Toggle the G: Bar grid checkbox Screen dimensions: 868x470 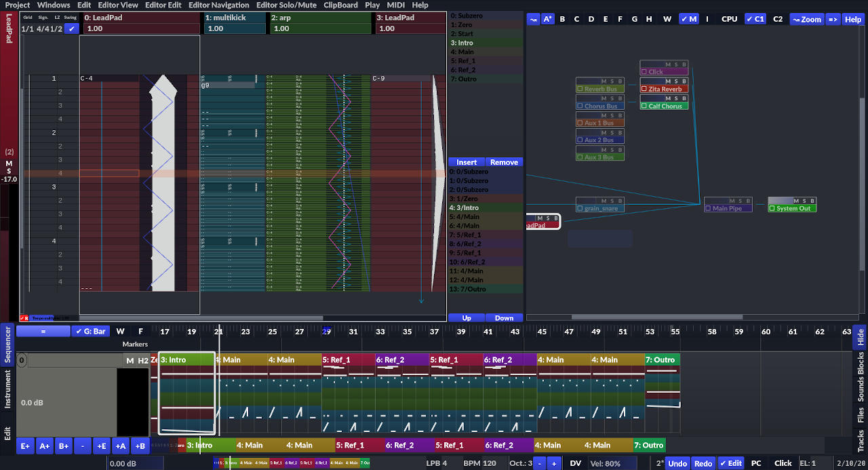tap(92, 331)
